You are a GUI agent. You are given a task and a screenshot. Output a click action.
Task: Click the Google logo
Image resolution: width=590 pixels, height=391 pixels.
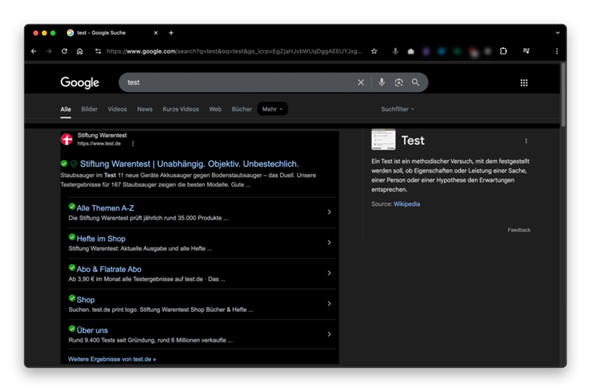pyautogui.click(x=80, y=82)
